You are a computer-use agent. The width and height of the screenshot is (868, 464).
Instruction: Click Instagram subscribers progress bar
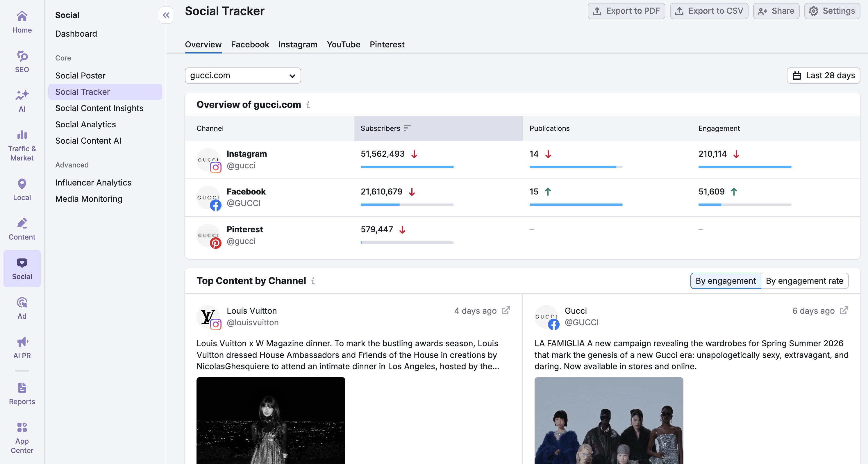pyautogui.click(x=407, y=167)
